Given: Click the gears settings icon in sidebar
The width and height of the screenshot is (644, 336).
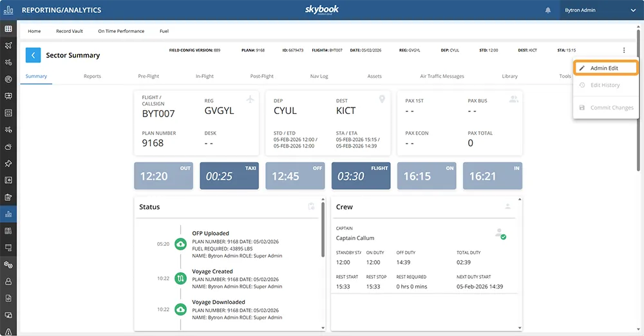Looking at the screenshot, I should pyautogui.click(x=8, y=265).
